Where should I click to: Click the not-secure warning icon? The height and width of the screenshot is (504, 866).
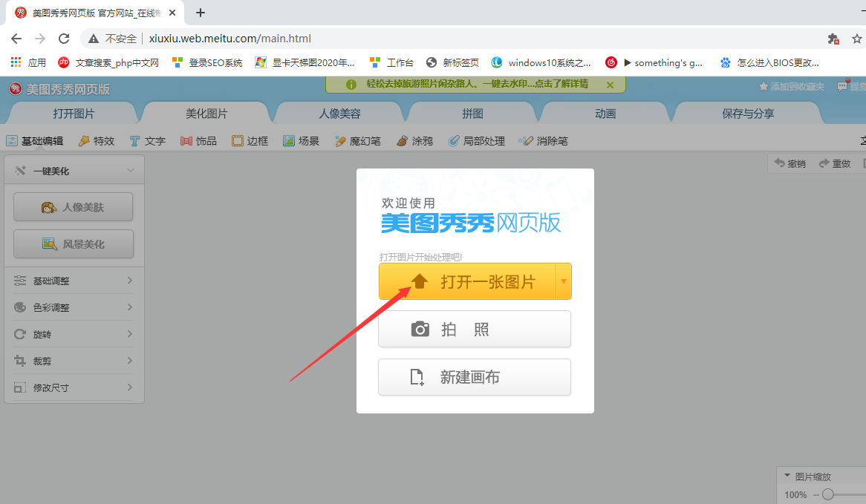[x=94, y=39]
